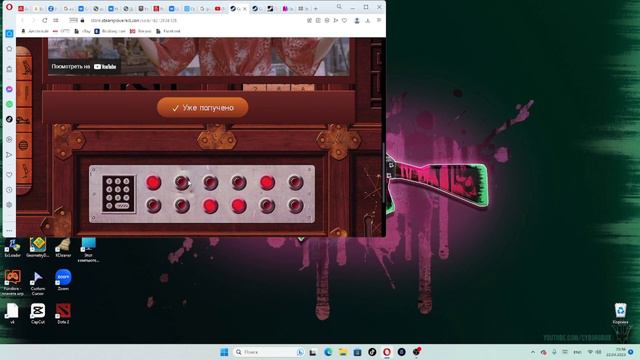Open Microsoft Edge from the taskbar
Screen dimensions: 640x360
point(328,352)
